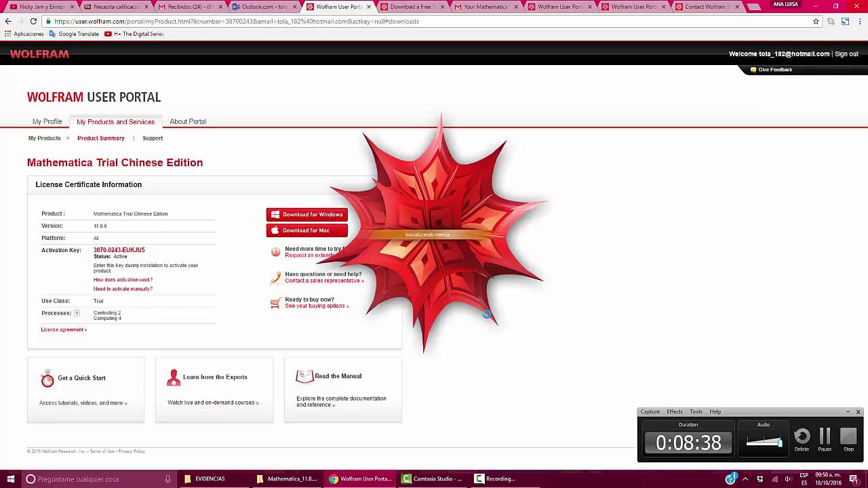The height and width of the screenshot is (488, 868).
Task: Click the Apple icon on Download for Mac
Action: click(x=275, y=230)
